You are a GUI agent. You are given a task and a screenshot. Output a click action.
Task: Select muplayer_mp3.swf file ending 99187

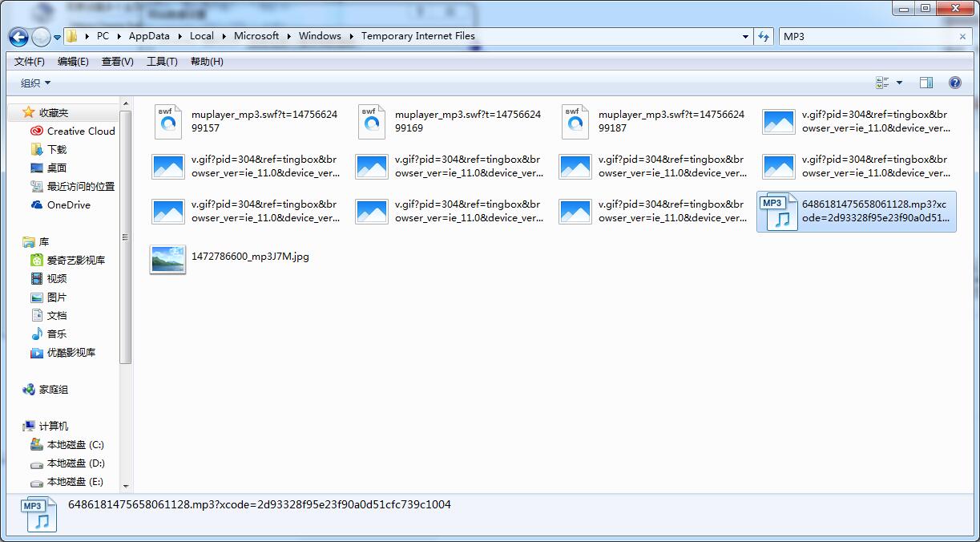click(653, 122)
